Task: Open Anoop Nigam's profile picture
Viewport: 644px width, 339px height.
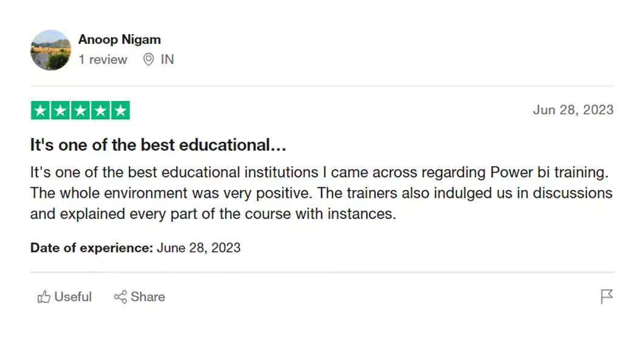Action: [x=50, y=50]
